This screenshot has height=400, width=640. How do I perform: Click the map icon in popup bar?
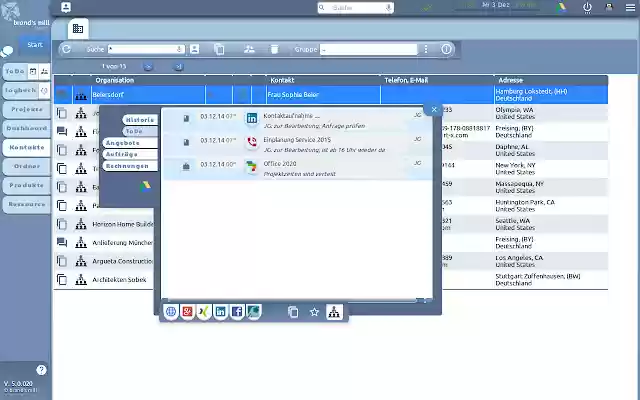[253, 312]
